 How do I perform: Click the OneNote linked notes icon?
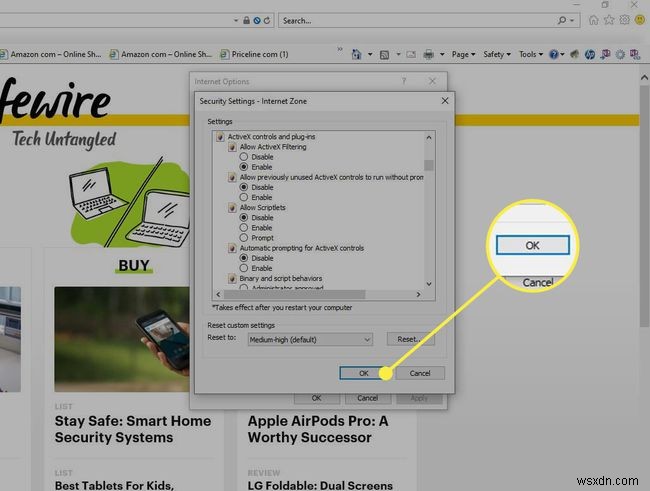pyautogui.click(x=635, y=54)
